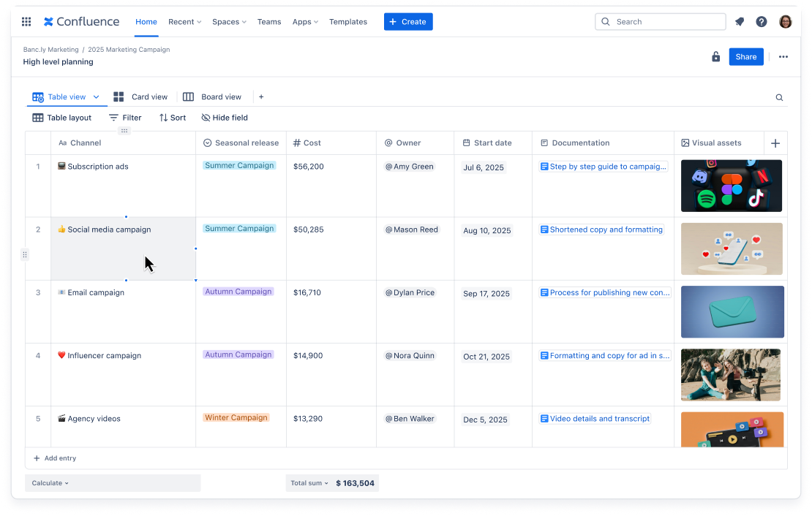812x516 pixels.
Task: Switch to Card view tab
Action: coord(140,97)
